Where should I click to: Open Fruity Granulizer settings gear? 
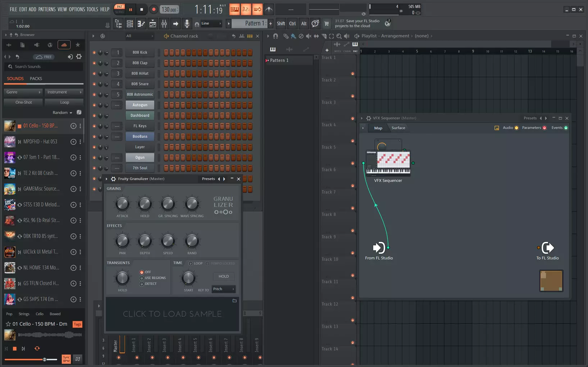[x=113, y=179]
